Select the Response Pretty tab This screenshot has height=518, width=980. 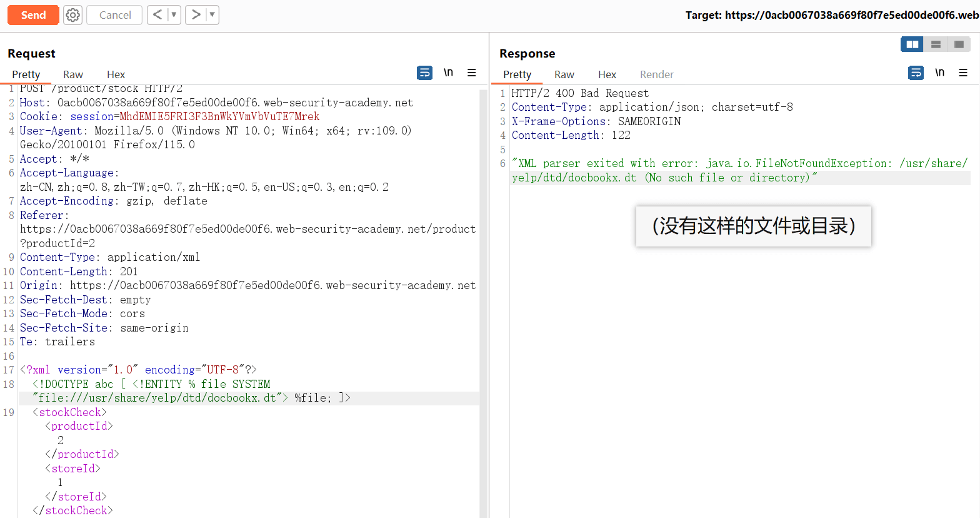(x=517, y=74)
